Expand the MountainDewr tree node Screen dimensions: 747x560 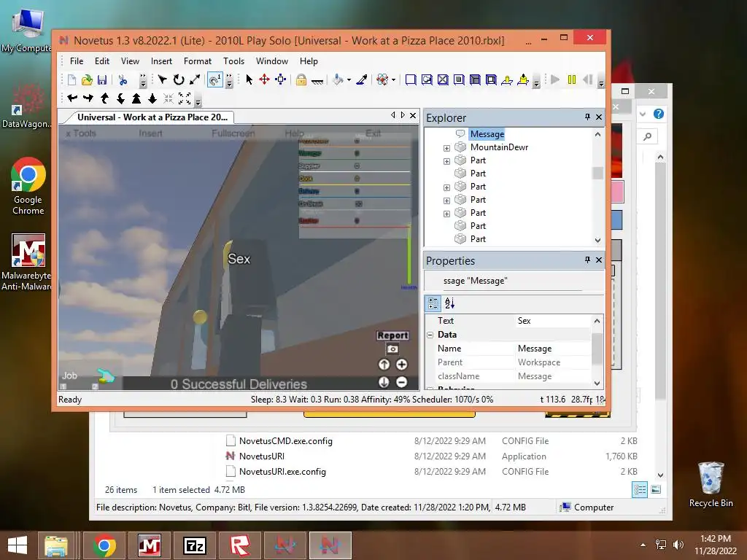446,148
